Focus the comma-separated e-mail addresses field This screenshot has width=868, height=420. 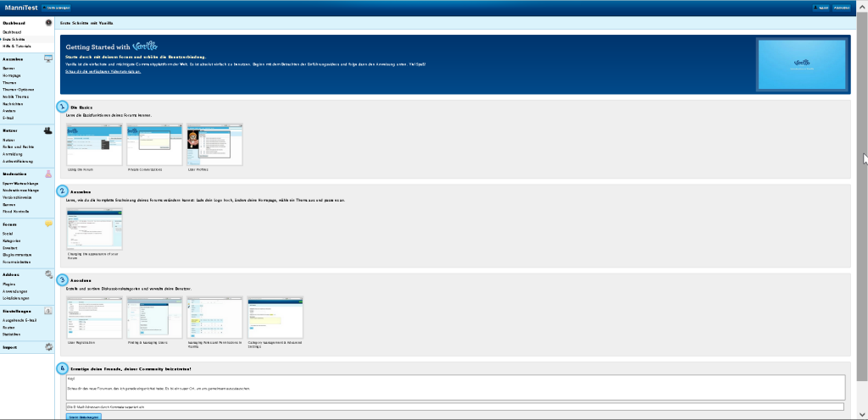pos(454,406)
